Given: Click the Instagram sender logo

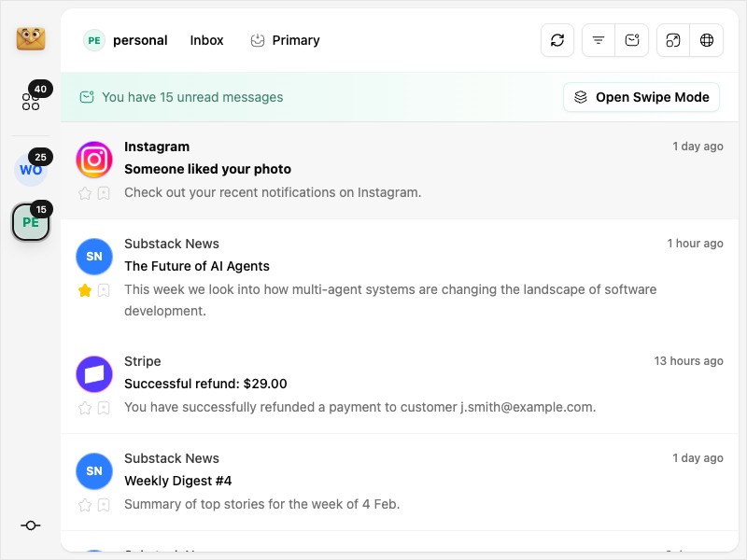Looking at the screenshot, I should (94, 160).
